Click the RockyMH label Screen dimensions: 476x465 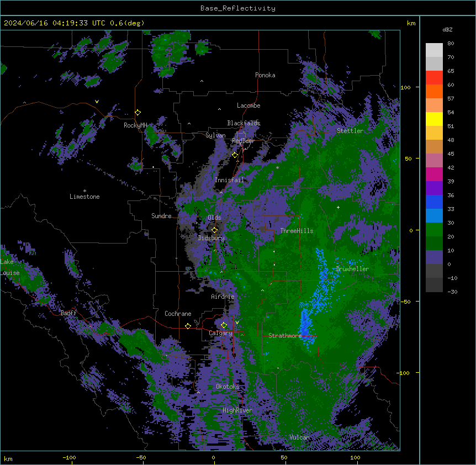click(135, 125)
